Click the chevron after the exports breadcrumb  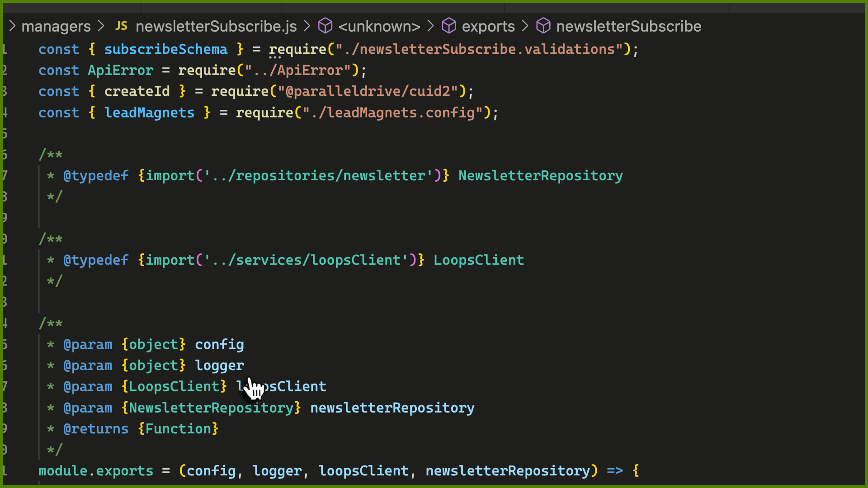(x=525, y=26)
